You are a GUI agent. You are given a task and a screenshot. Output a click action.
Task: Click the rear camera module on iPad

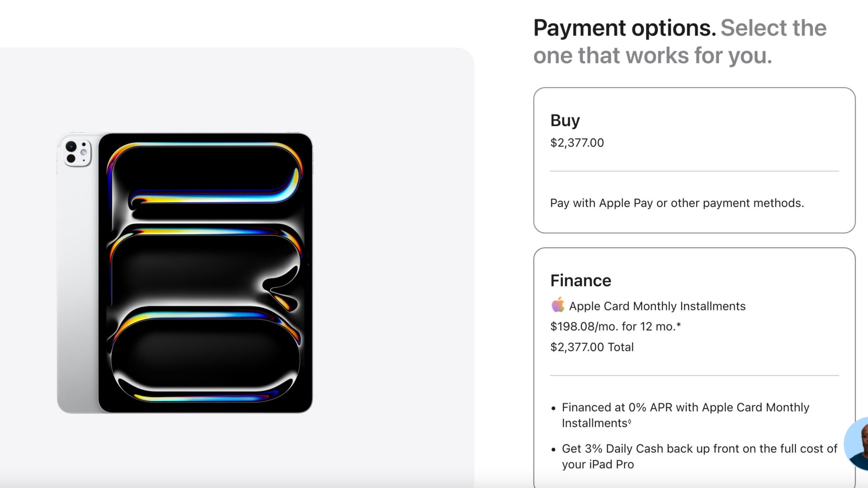point(77,153)
